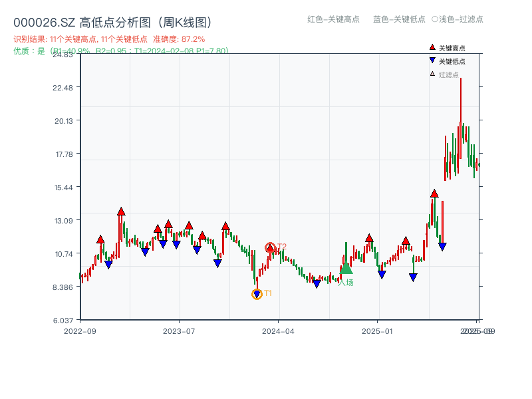Screen dimensions: 532x399
Task: Click the x-axis date label 2024-04
Action: 278,331
